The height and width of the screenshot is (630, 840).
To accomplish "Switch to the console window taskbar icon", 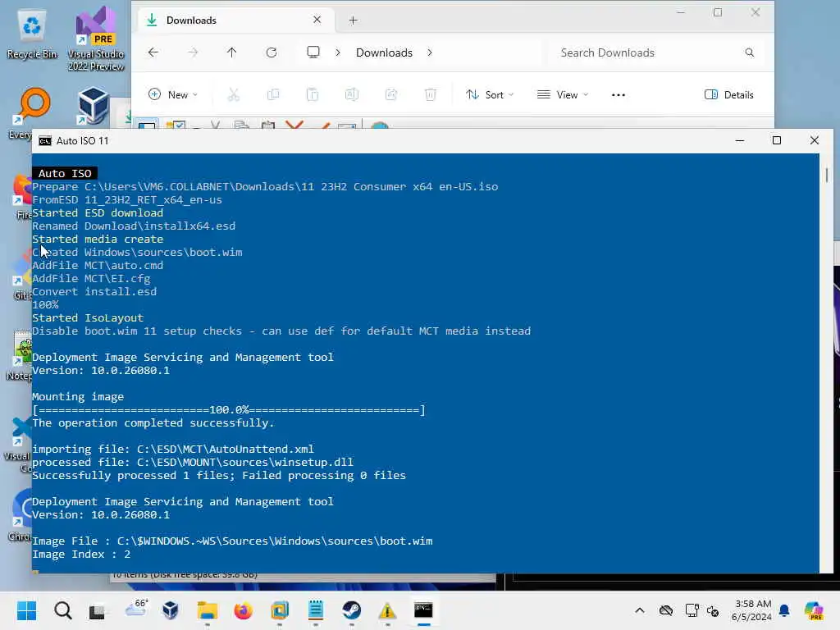I will click(423, 610).
